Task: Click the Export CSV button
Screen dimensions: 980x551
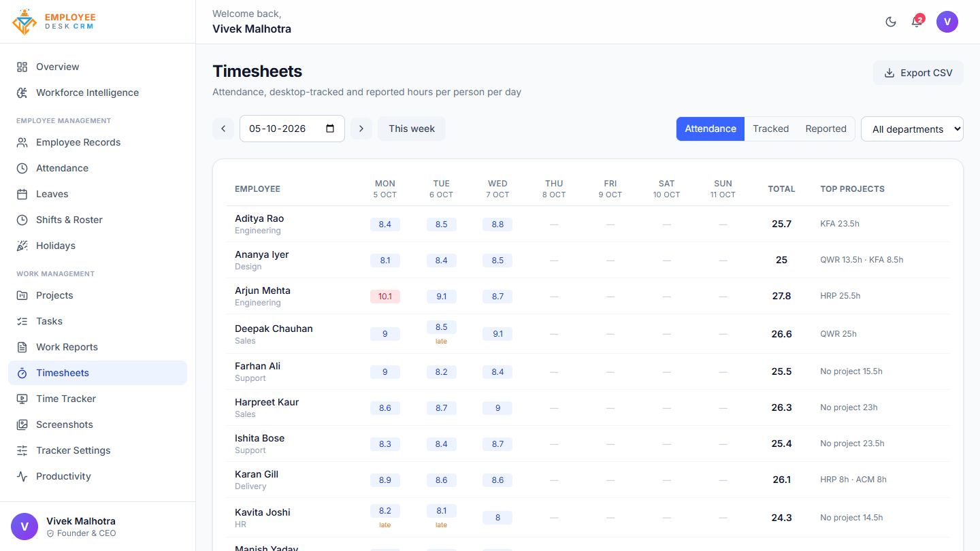Action: (x=918, y=73)
